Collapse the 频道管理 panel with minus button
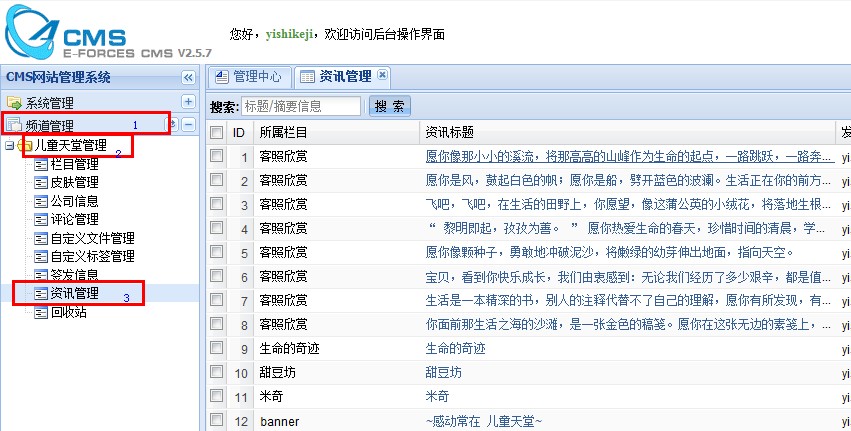 pyautogui.click(x=188, y=125)
